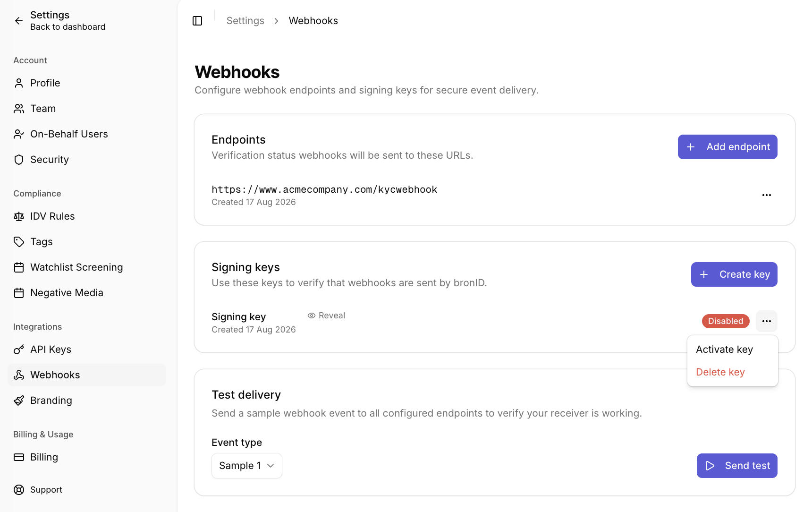
Task: Open Security via its shield icon
Action: coord(19,160)
